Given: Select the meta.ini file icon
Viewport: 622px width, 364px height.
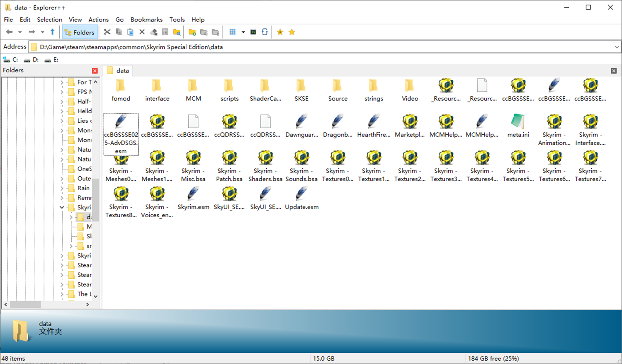Looking at the screenshot, I should coord(518,121).
